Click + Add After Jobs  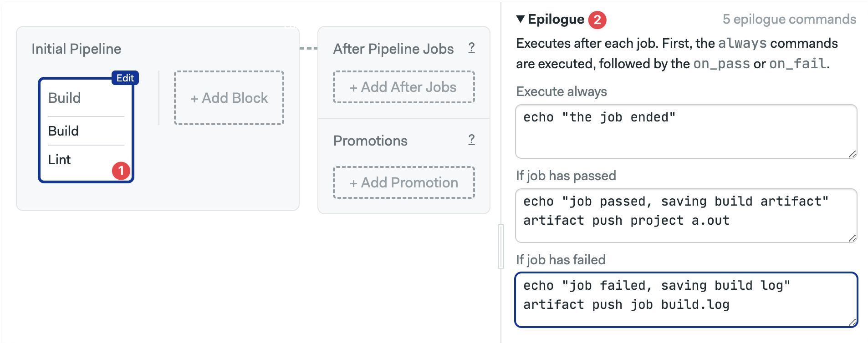[403, 87]
